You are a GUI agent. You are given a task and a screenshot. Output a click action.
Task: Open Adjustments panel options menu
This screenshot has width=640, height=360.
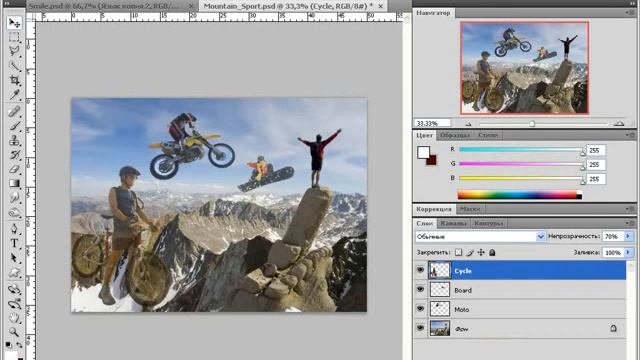click(629, 209)
